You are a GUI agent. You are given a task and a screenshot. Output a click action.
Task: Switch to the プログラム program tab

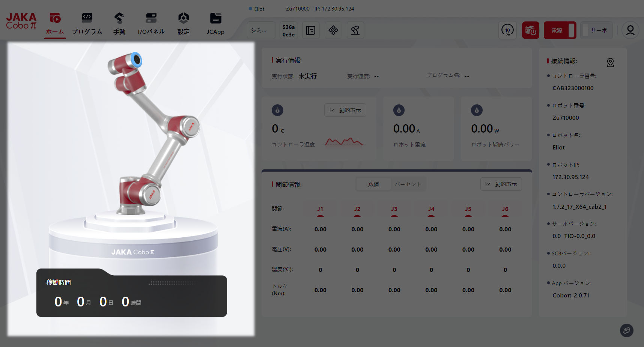87,24
